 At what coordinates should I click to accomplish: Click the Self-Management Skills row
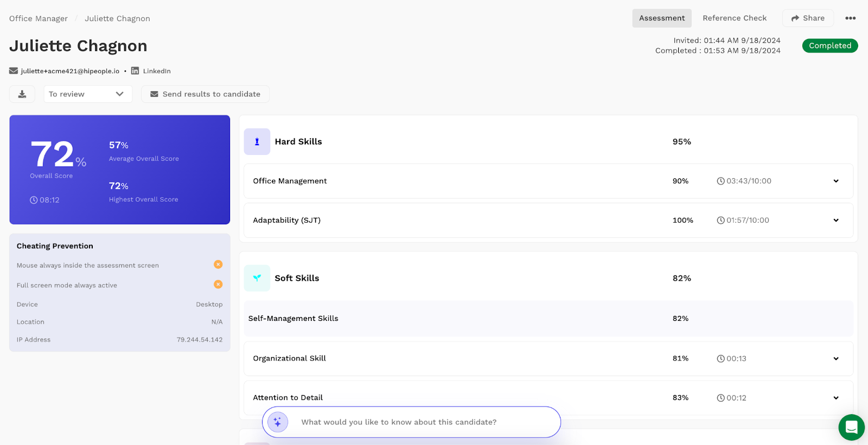pos(548,319)
